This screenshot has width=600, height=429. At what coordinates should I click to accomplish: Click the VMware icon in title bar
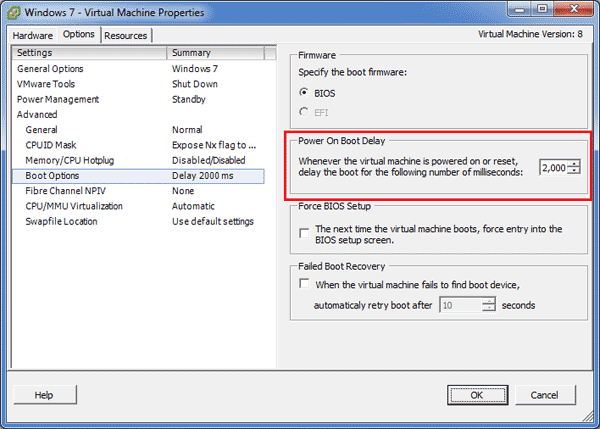coord(13,12)
